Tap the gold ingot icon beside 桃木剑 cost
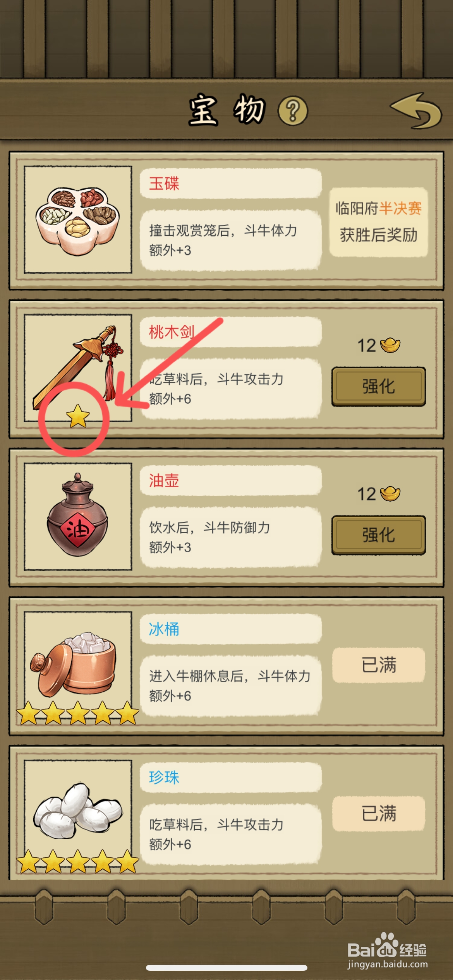The image size is (453, 980). [390, 345]
